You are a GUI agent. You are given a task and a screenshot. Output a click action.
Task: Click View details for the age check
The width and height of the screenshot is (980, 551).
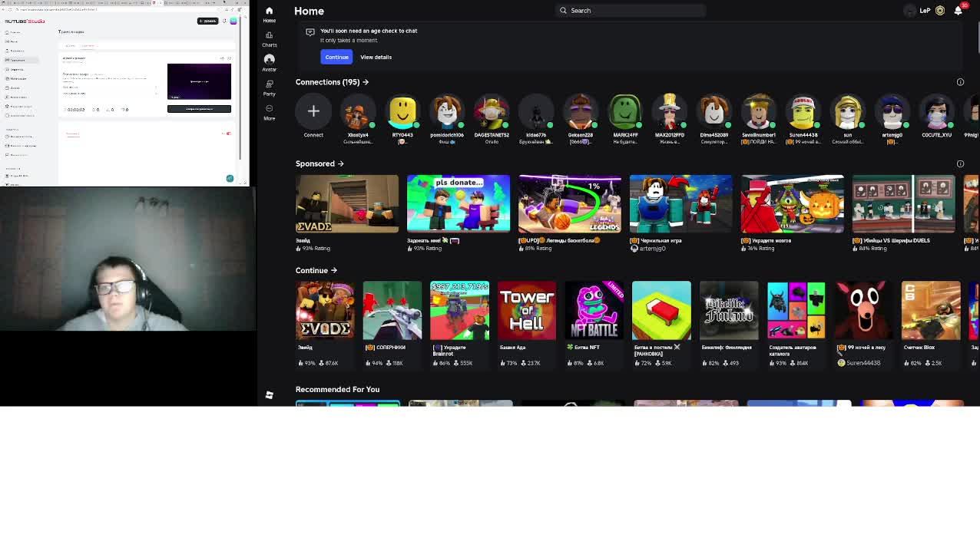click(376, 57)
